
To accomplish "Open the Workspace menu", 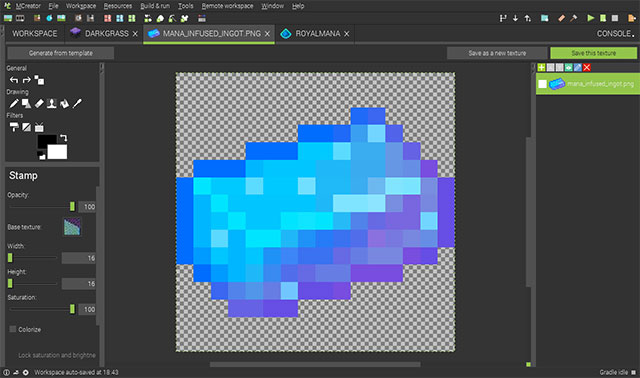I will point(81,6).
